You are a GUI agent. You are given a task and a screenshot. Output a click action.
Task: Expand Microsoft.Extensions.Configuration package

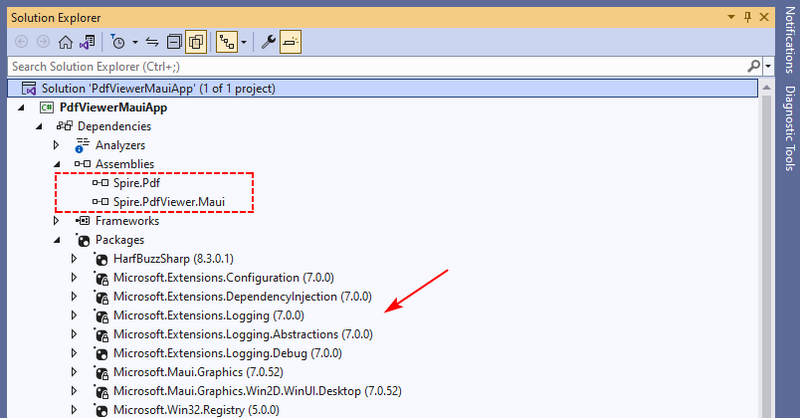(x=74, y=278)
